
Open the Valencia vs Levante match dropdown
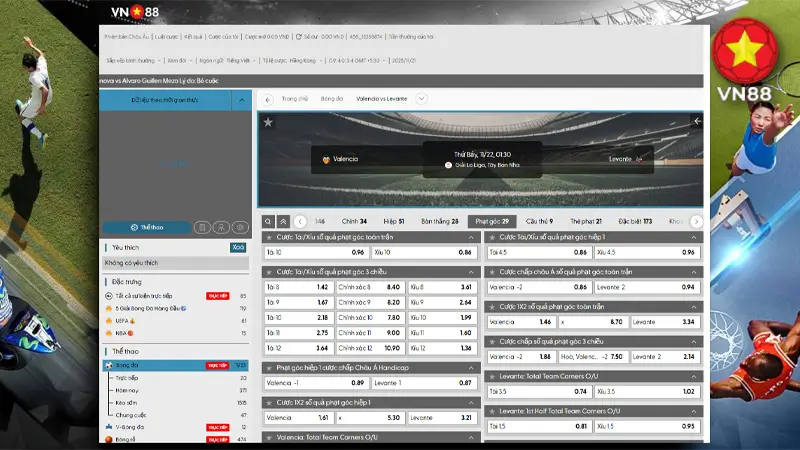421,99
